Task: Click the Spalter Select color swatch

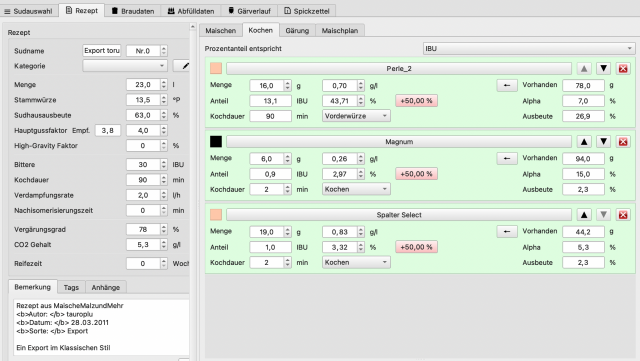Action: click(x=216, y=214)
